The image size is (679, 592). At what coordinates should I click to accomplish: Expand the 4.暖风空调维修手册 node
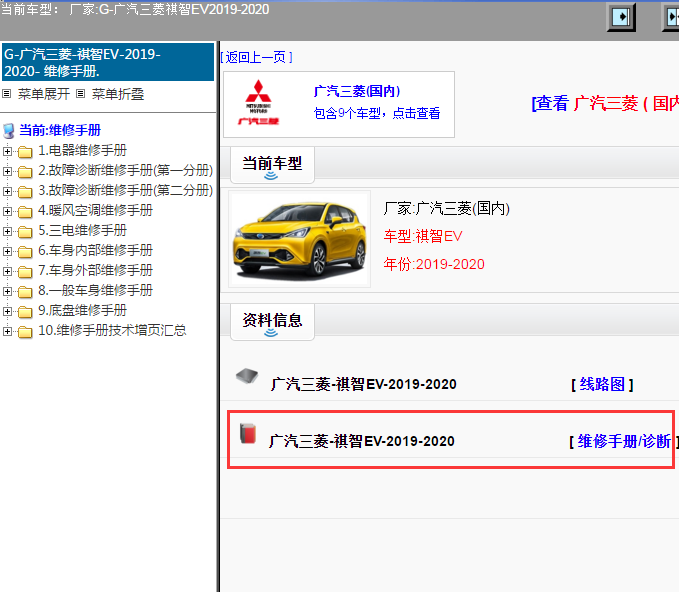[x=7, y=211]
